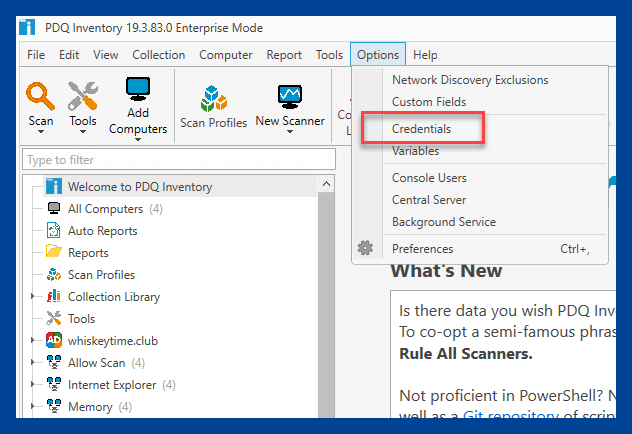Click the All Computers monitor icon in tree
Image resolution: width=632 pixels, height=434 pixels.
point(54,208)
